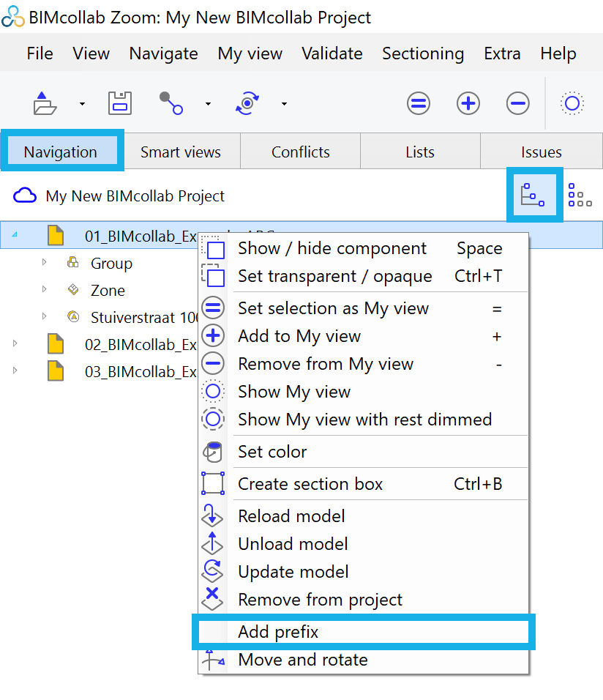The height and width of the screenshot is (700, 603).
Task: Select Remove from My view menu entry
Action: point(364,363)
